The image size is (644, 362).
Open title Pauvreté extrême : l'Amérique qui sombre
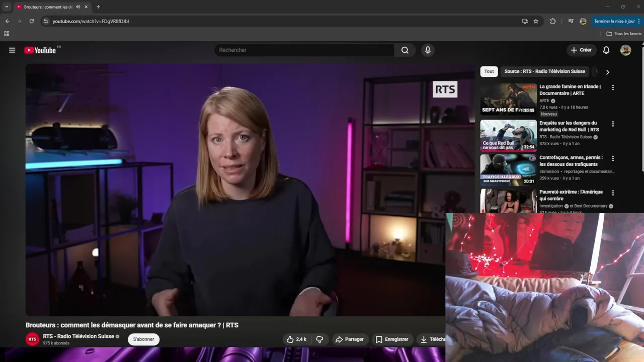click(571, 196)
